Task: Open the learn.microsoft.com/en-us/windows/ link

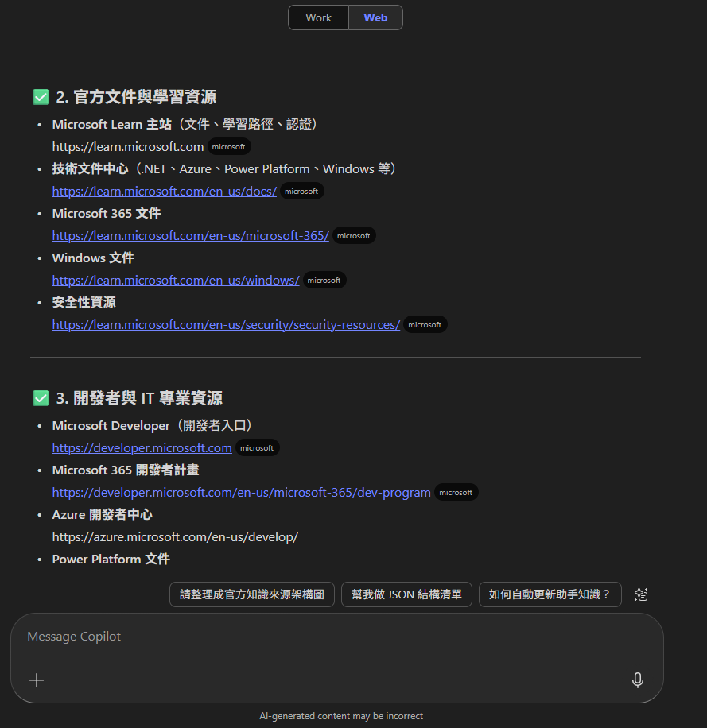Action: 176,281
